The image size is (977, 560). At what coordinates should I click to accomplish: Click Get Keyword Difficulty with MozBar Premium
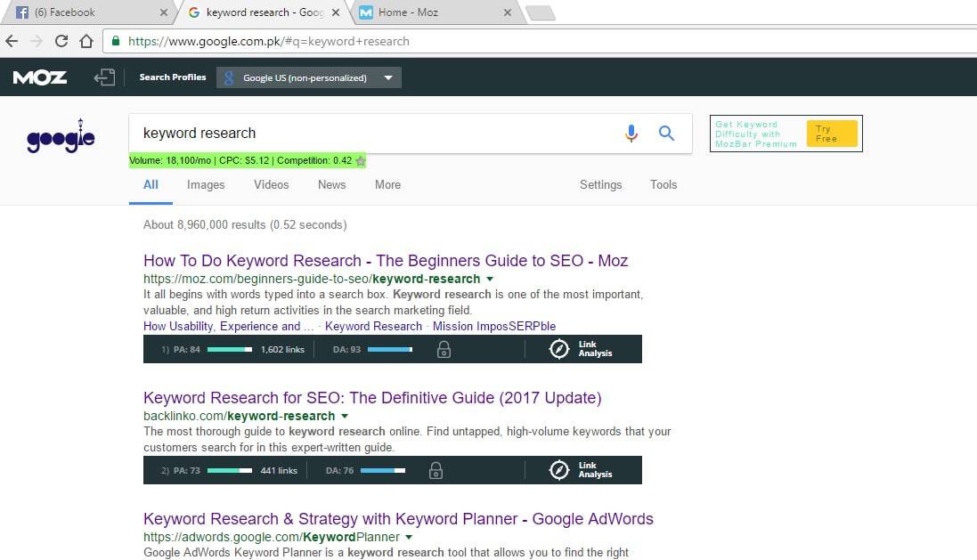pos(756,134)
